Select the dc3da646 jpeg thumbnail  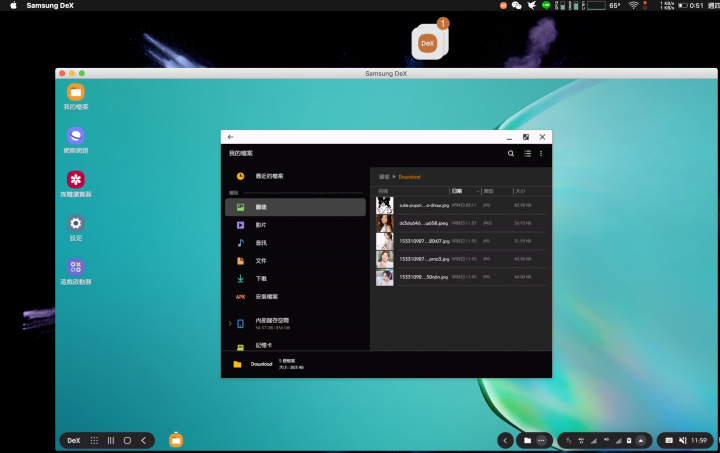[384, 223]
